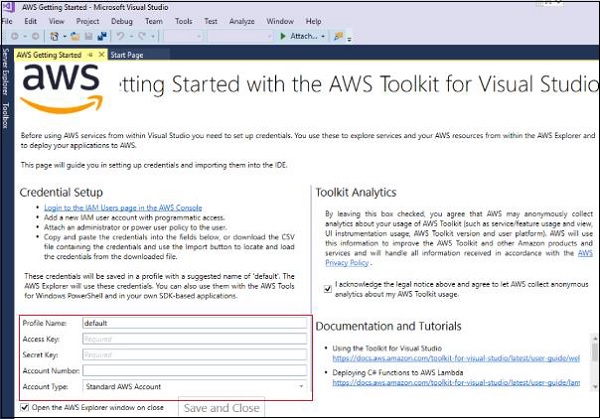This screenshot has height=419, width=600.
Task: Open the solution configurations combo box
Action: (183, 35)
